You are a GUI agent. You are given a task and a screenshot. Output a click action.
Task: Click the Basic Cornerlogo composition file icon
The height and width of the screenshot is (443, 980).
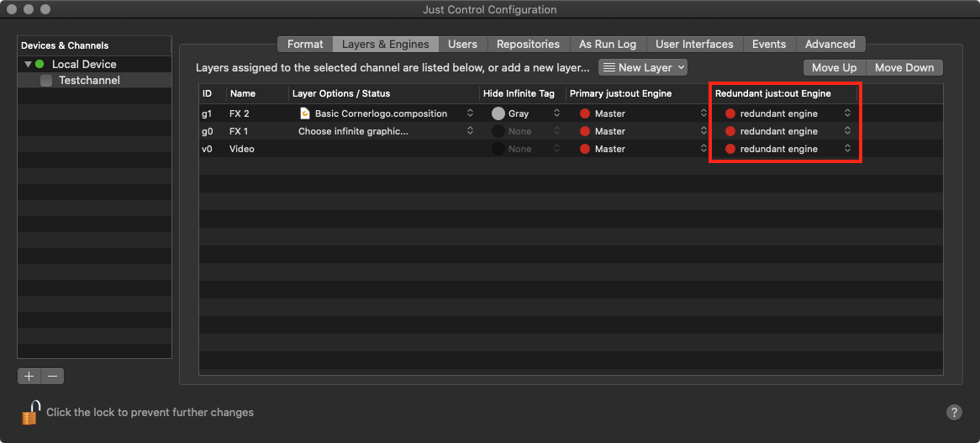click(x=305, y=113)
